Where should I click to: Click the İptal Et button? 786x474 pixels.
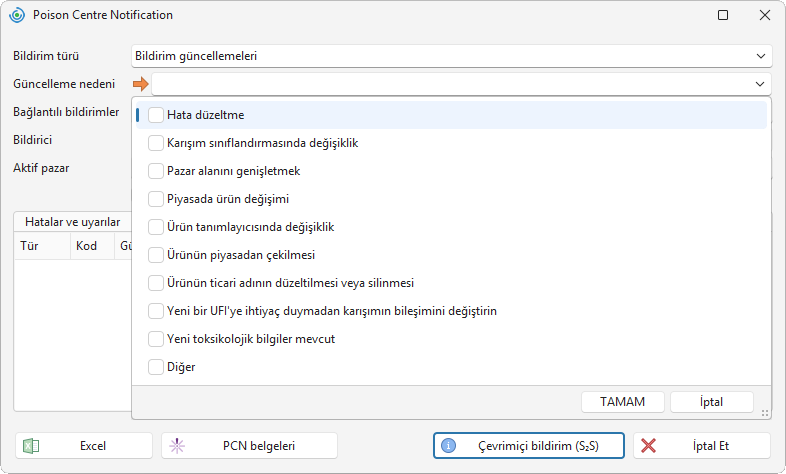[x=702, y=446]
